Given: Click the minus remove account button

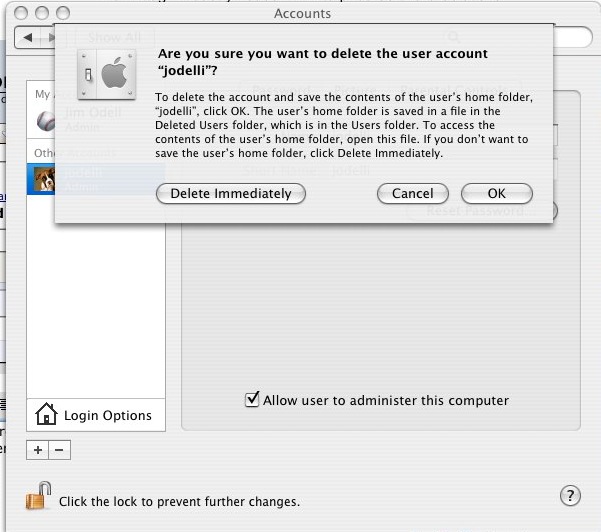Looking at the screenshot, I should pyautogui.click(x=59, y=450).
